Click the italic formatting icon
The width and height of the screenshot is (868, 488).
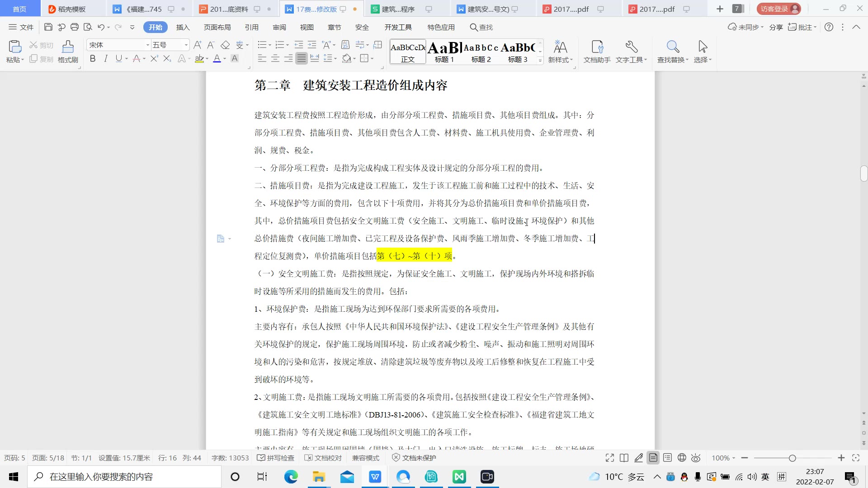pyautogui.click(x=105, y=58)
